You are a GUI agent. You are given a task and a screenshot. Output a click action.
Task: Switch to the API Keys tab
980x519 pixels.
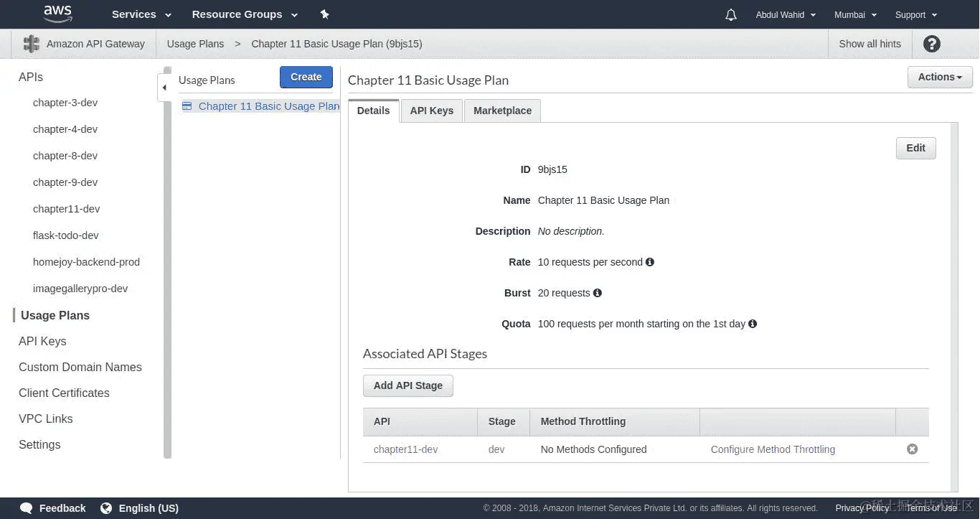click(432, 111)
